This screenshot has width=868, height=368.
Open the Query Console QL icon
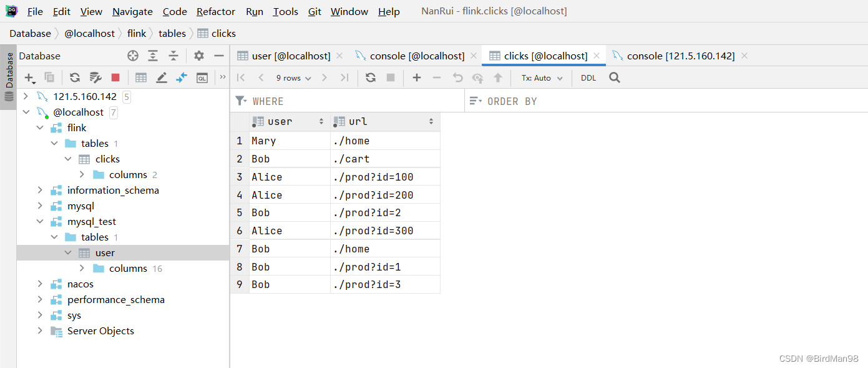click(202, 77)
